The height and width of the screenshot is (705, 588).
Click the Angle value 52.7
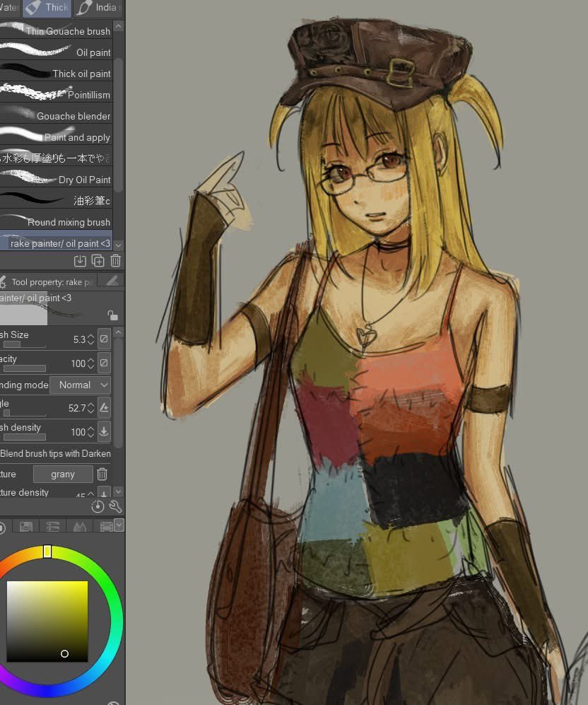coord(77,408)
